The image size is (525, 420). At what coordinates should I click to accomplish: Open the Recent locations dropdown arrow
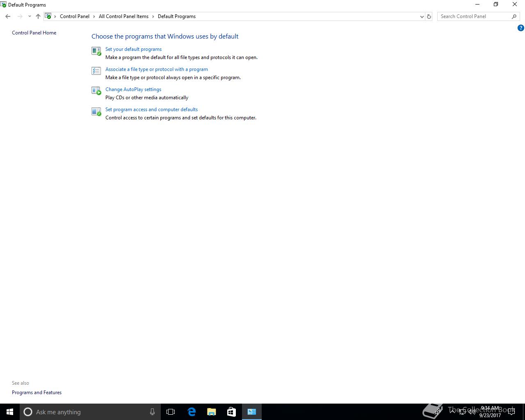[x=30, y=16]
